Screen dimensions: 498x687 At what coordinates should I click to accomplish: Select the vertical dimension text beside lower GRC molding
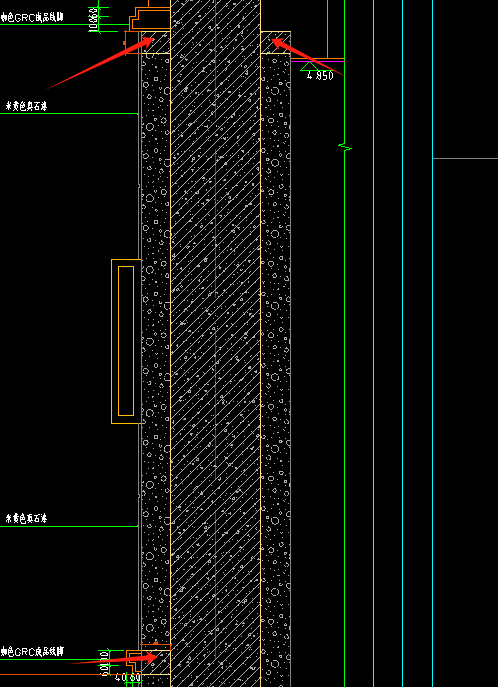(x=104, y=662)
